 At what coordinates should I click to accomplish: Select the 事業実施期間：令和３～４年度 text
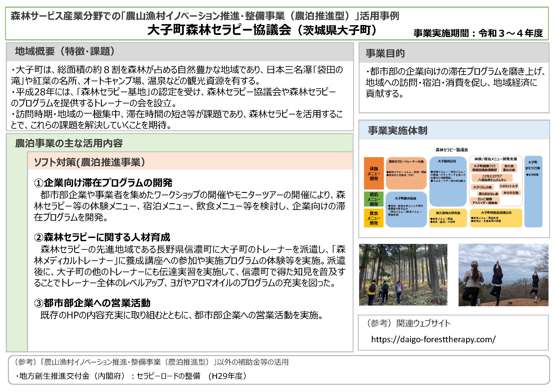coord(478,33)
